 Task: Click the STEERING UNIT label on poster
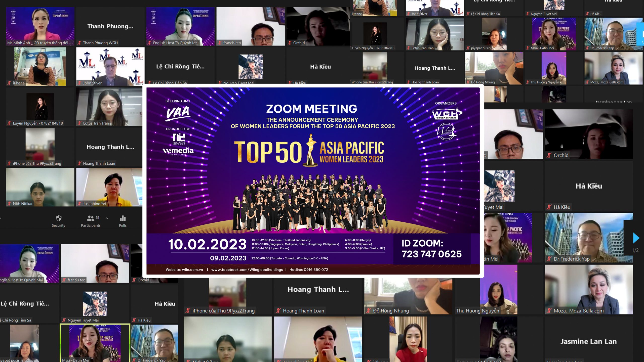coord(178,101)
